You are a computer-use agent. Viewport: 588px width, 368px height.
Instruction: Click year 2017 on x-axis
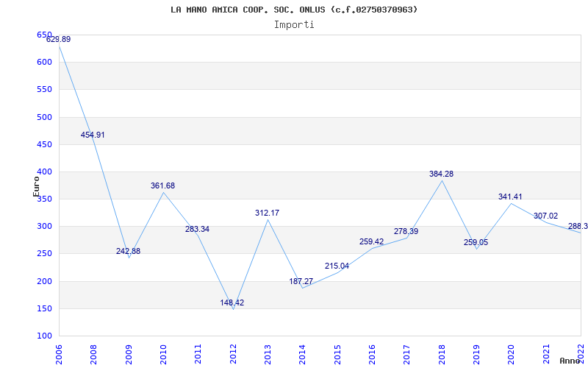407,354
